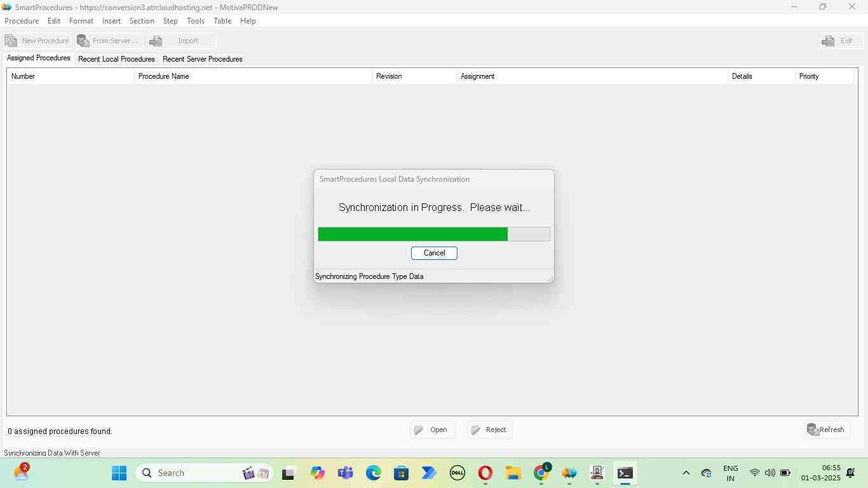The width and height of the screenshot is (868, 488).
Task: Sort by the Assignment column header
Action: click(x=592, y=76)
